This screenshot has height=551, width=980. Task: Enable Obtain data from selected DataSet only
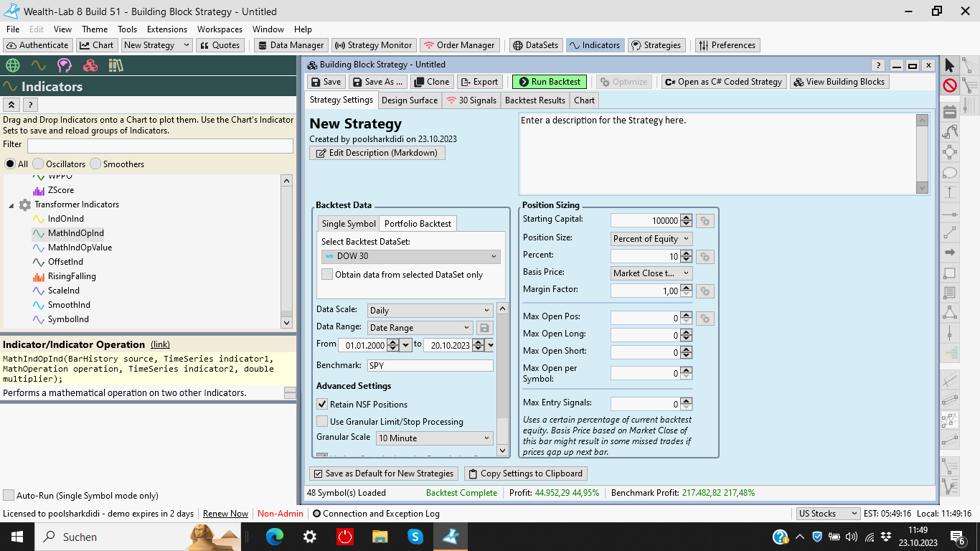(327, 275)
